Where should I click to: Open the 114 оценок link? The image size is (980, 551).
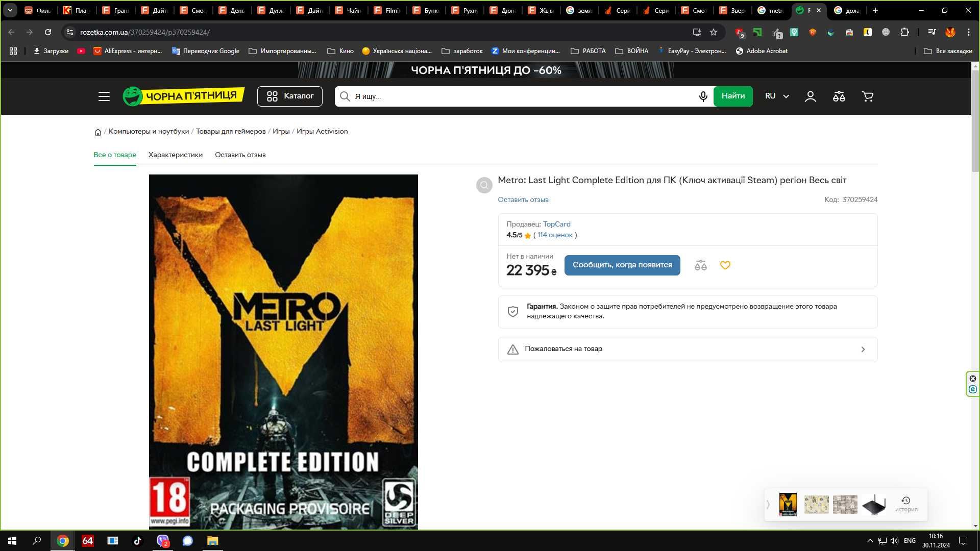[x=555, y=235]
